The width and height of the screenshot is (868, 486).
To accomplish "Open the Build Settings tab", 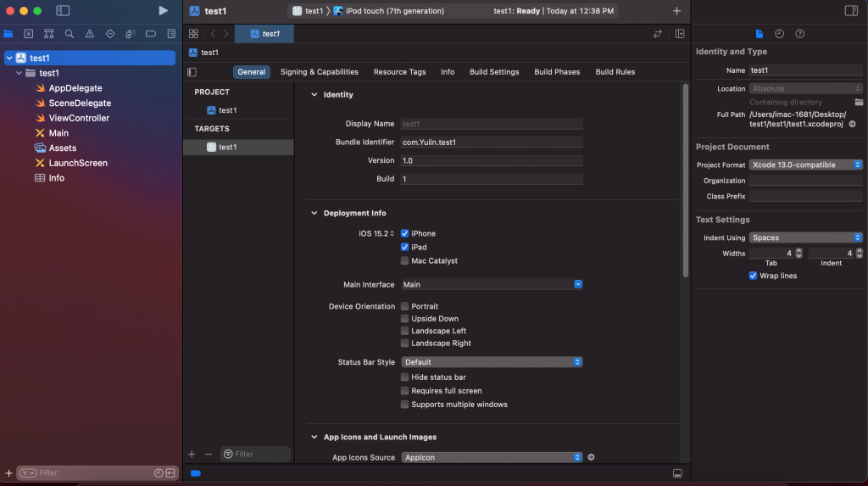I will click(x=494, y=72).
